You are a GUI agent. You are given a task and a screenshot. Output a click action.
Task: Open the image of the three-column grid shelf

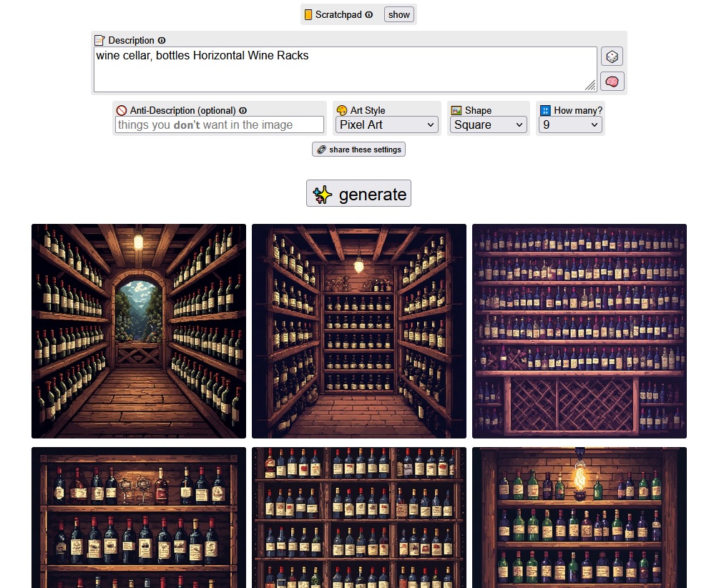coord(359,517)
